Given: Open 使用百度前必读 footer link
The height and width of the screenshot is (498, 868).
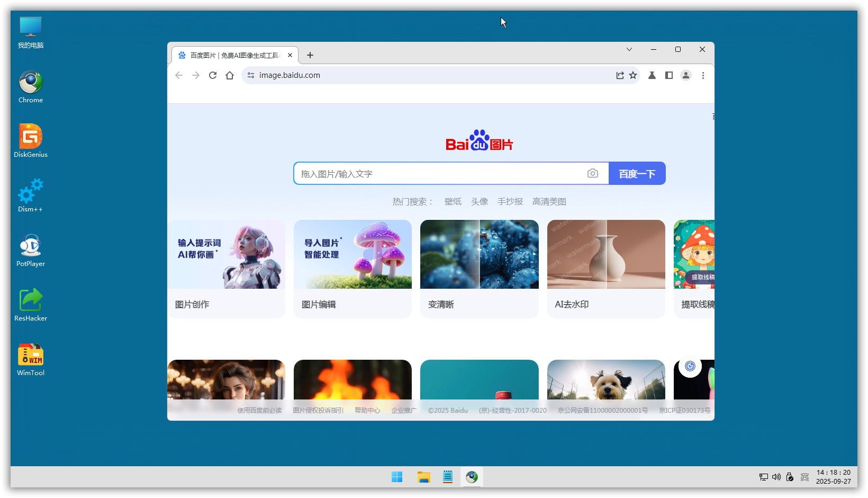Looking at the screenshot, I should (x=259, y=411).
